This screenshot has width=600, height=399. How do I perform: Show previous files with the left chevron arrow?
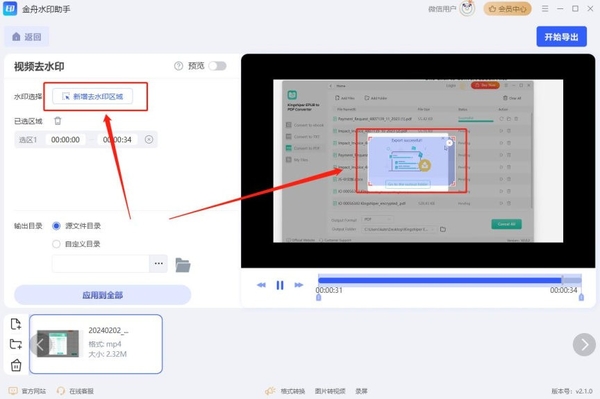click(x=40, y=344)
